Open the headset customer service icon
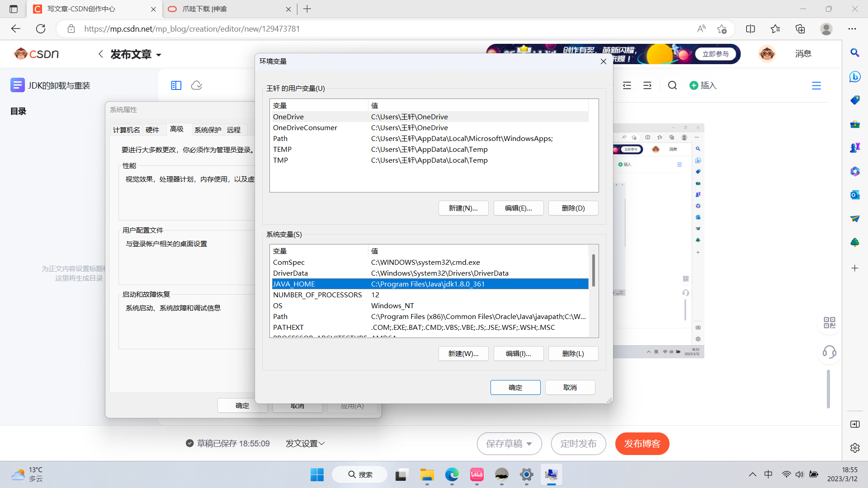 (829, 352)
